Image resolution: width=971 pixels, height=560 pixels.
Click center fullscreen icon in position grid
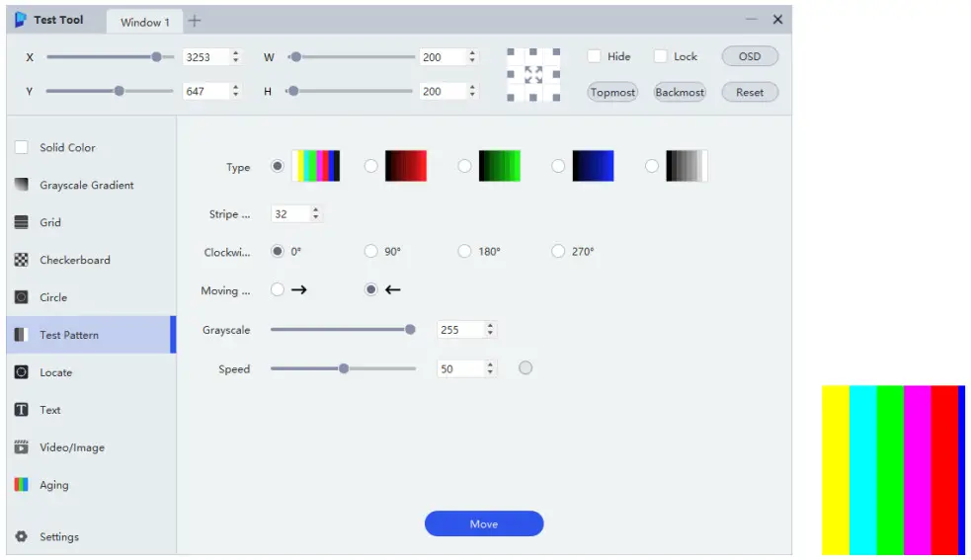click(x=533, y=75)
